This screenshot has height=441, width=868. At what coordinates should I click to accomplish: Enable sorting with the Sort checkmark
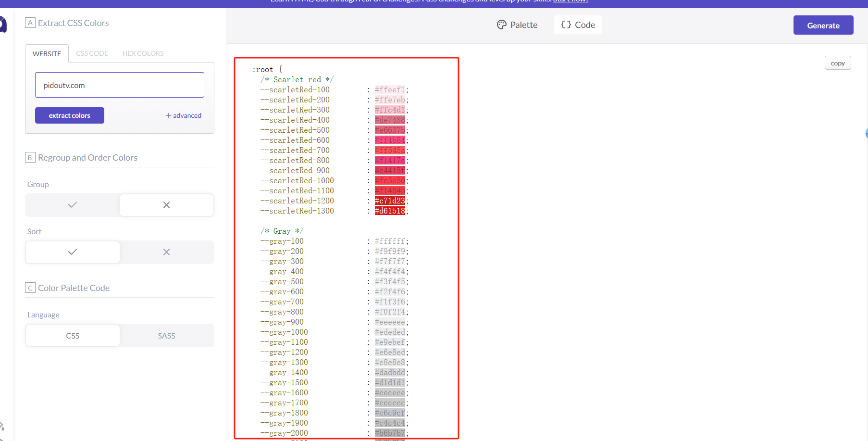click(x=73, y=252)
